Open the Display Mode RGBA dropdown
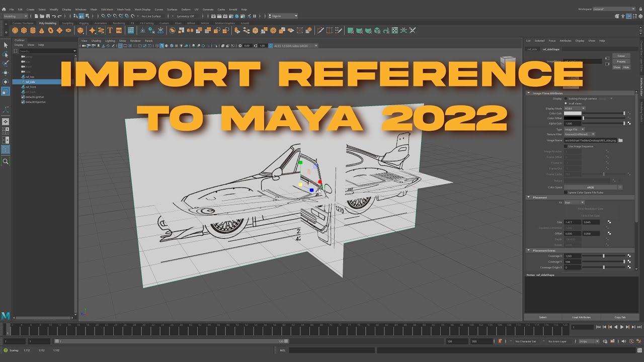 [575, 109]
